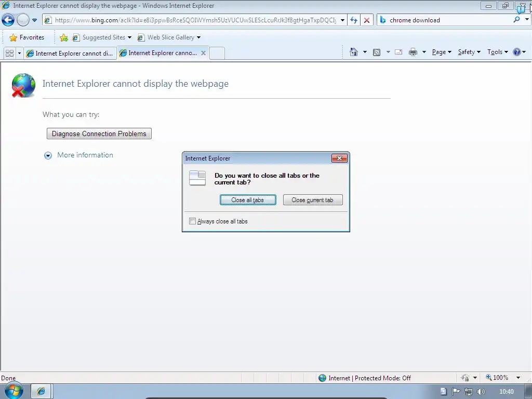The width and height of the screenshot is (532, 399).
Task: Click Diagnose Connection Problems button
Action: tap(99, 134)
